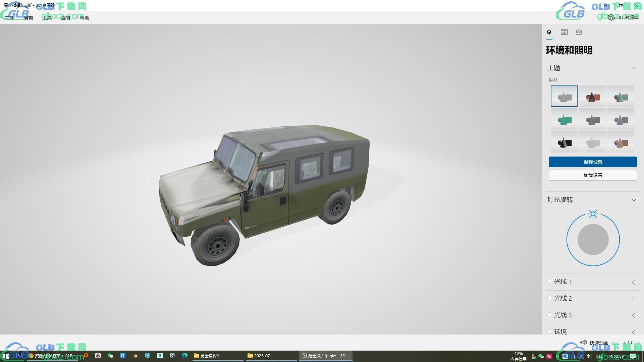This screenshot has width=644, height=362.
Task: Click the gray disc in the light rotation dial
Action: coord(593,240)
